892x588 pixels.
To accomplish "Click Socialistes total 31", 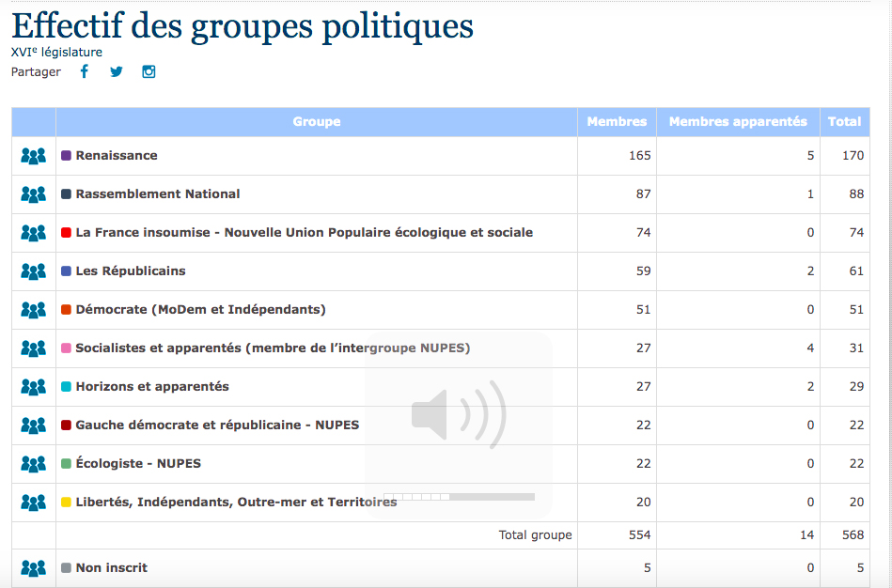I will (856, 348).
